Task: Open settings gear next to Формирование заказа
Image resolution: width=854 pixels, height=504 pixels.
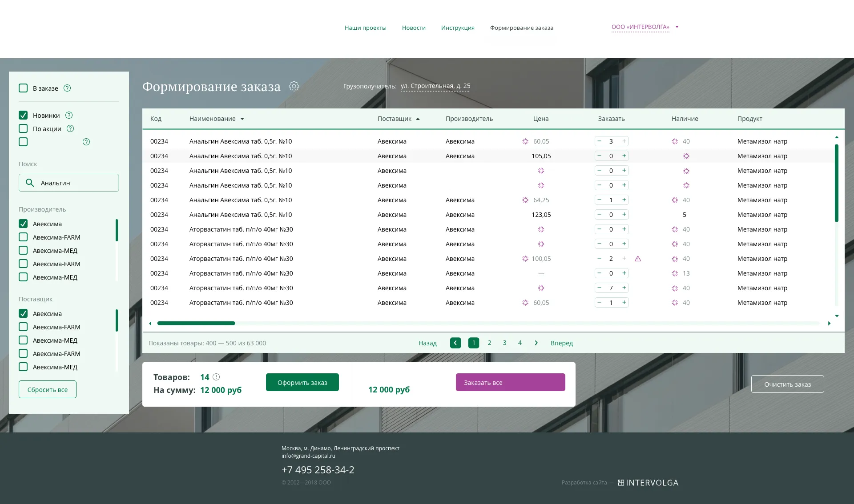Action: pos(294,86)
